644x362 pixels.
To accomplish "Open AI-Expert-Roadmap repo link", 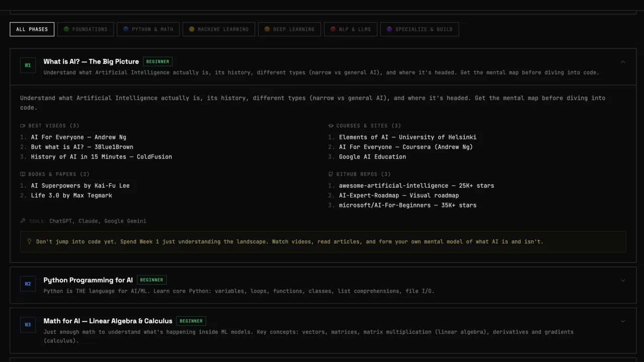I will (398, 195).
